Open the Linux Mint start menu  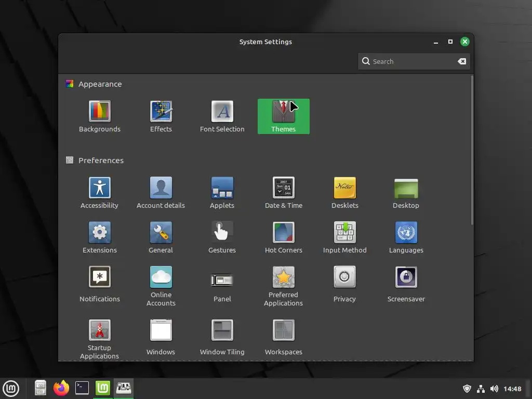click(11, 389)
